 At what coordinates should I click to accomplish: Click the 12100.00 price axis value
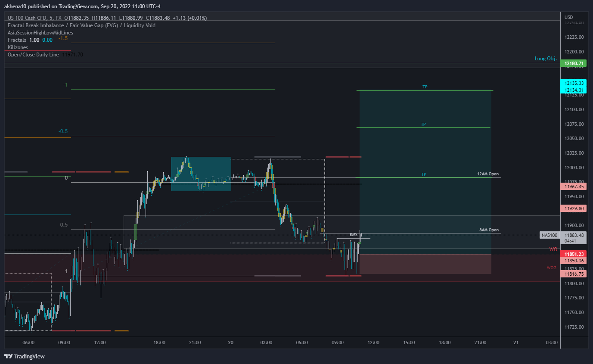(574, 109)
